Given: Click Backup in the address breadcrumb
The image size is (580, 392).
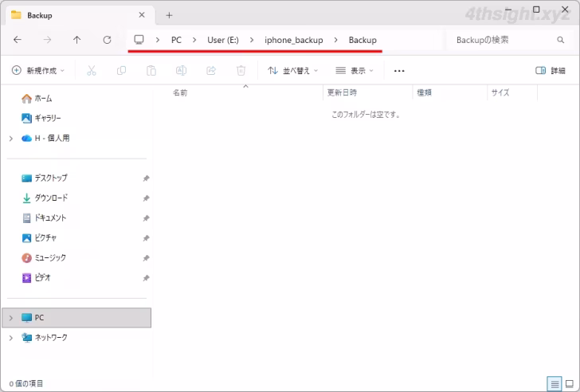Looking at the screenshot, I should pyautogui.click(x=362, y=40).
